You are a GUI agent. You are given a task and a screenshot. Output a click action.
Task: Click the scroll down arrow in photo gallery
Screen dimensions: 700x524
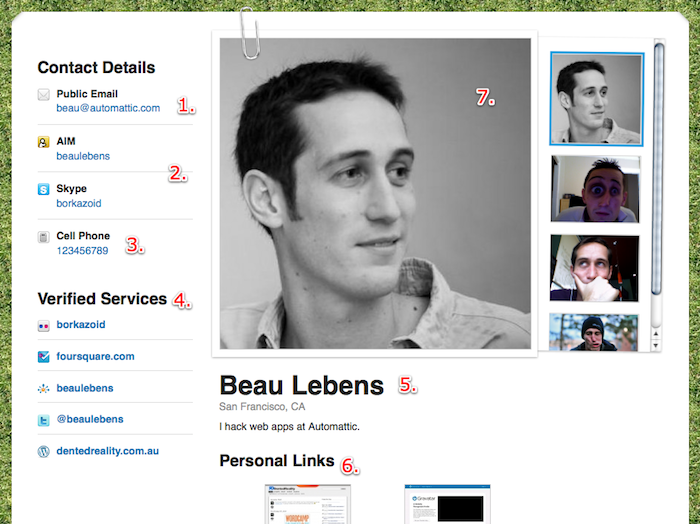(x=658, y=345)
